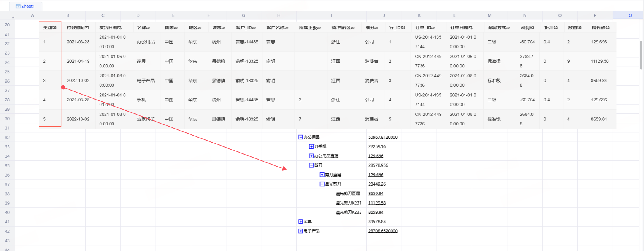
Task: Click ABC type icon beside 邮寄方式
Action: point(508,28)
